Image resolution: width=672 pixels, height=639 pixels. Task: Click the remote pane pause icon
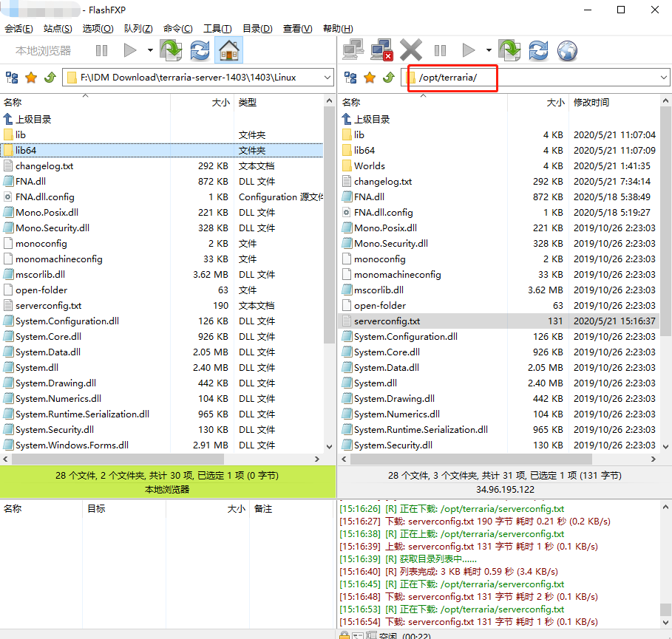(440, 50)
